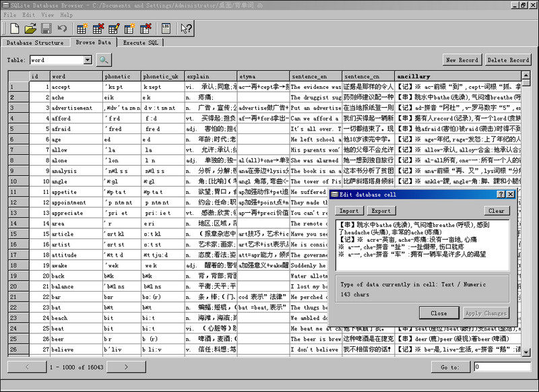
Task: Select the Browse Data tab
Action: pyautogui.click(x=93, y=42)
